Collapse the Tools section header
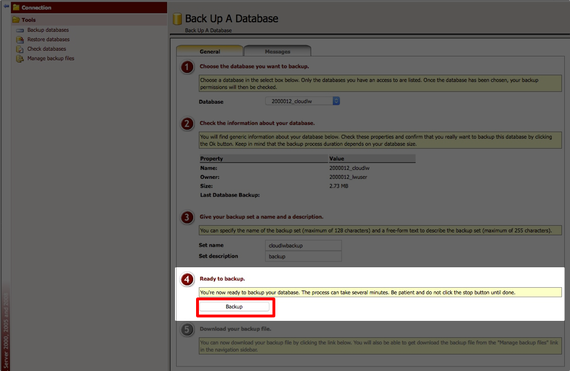The width and height of the screenshot is (570, 371). [89, 20]
